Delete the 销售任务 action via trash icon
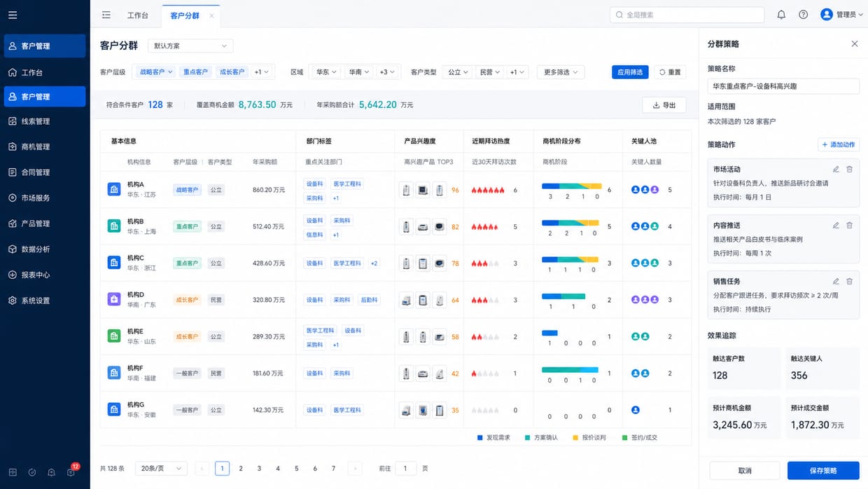The image size is (868, 489). click(x=849, y=281)
